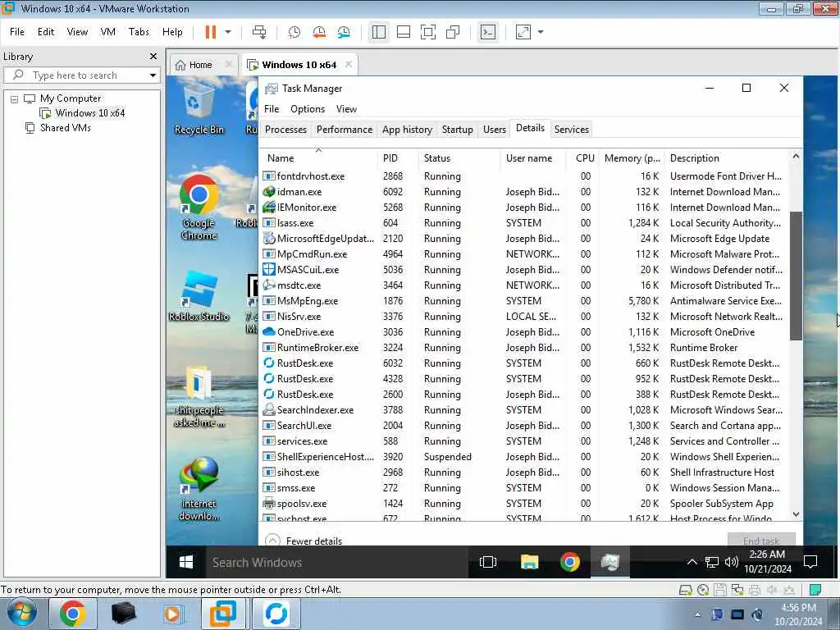Select Shared VMs in library tree
Screen dimensions: 840x630
click(x=65, y=127)
